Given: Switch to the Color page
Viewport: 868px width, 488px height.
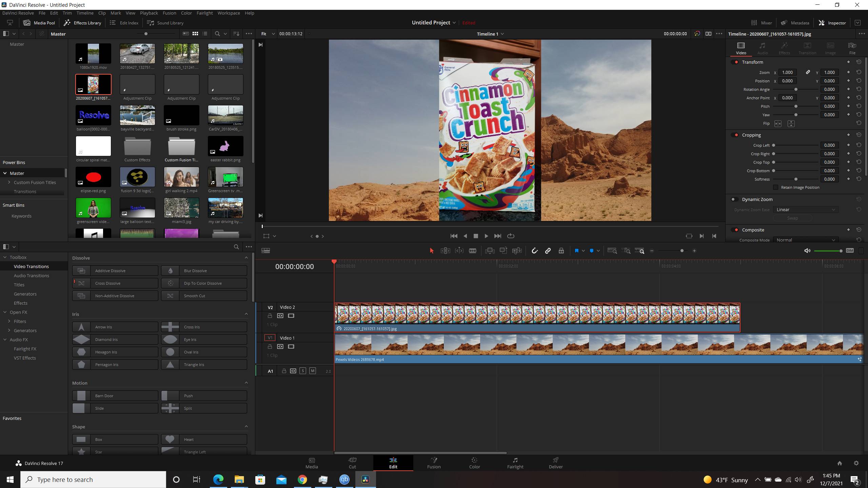Looking at the screenshot, I should coord(474,463).
